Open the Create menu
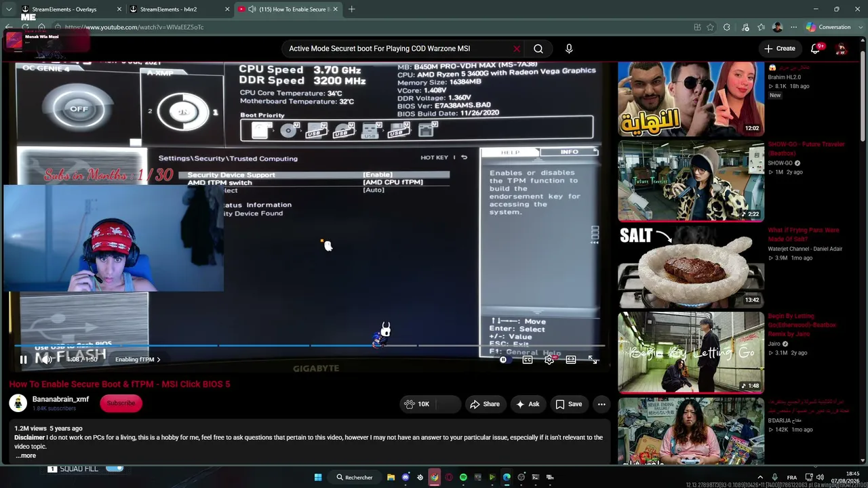The image size is (868, 488). (x=780, y=49)
